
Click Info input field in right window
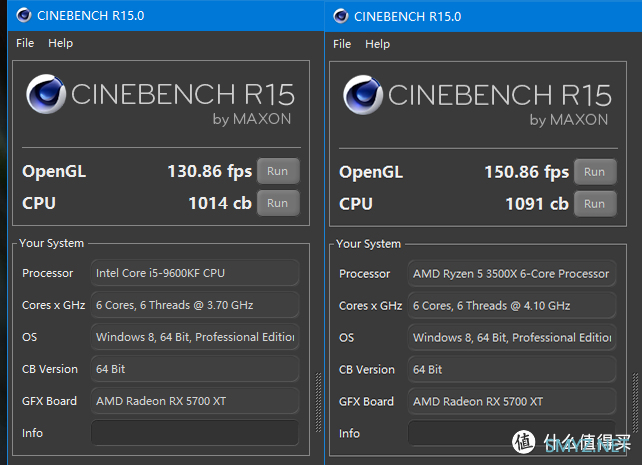click(512, 433)
